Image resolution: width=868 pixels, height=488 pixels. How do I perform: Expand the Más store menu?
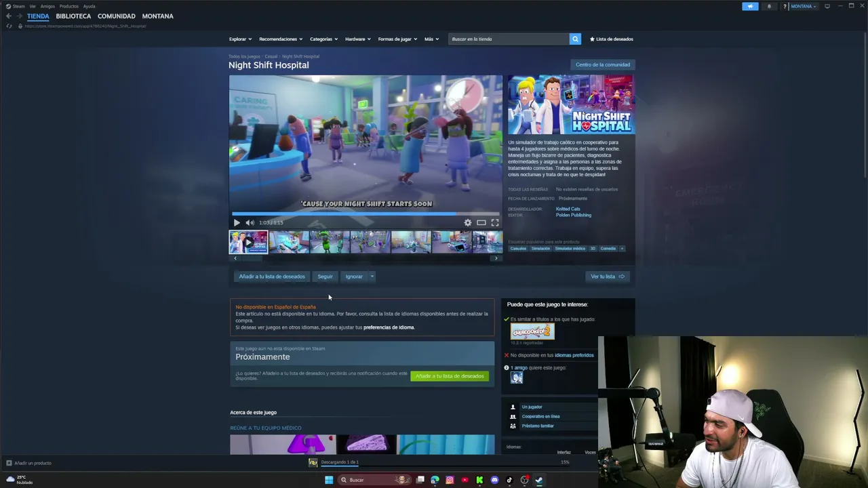click(x=431, y=39)
